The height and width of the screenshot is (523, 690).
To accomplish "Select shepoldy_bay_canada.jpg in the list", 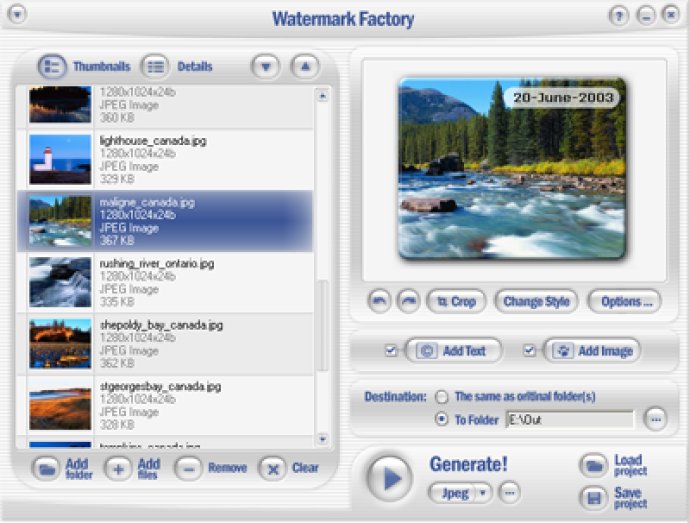I will pos(165,344).
